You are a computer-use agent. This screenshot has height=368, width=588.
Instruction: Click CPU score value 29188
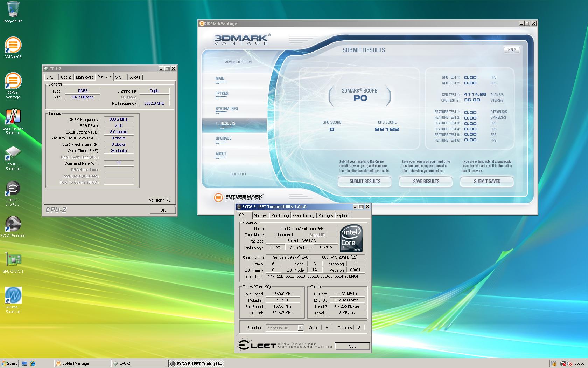coord(387,129)
